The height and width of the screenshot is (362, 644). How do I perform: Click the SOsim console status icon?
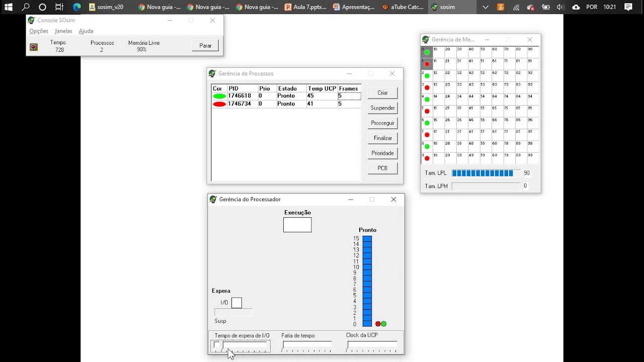34,47
